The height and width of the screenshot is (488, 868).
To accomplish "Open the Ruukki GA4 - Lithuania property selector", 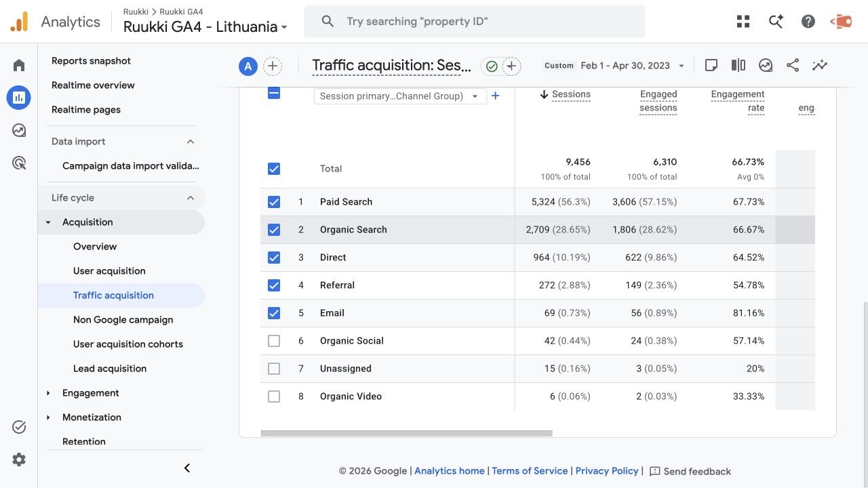I will pos(205,26).
